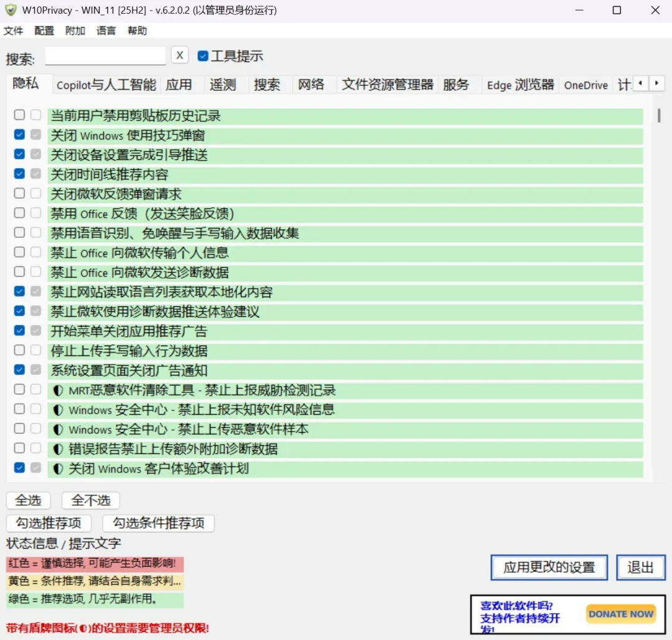
Task: Open the 文件 menu
Action: 13,31
